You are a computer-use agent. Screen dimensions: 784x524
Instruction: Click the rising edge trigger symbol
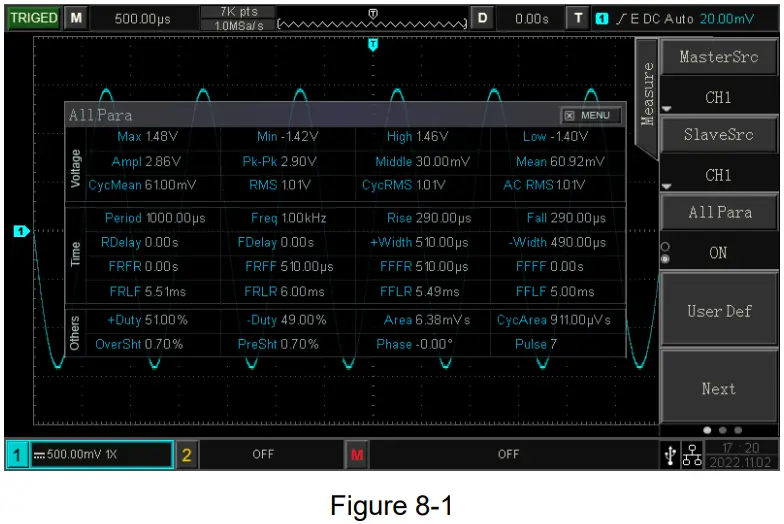coord(620,18)
